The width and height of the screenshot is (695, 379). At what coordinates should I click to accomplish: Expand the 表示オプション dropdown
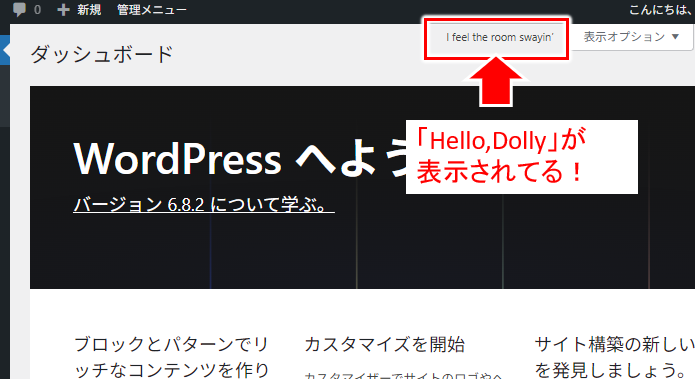coord(631,37)
